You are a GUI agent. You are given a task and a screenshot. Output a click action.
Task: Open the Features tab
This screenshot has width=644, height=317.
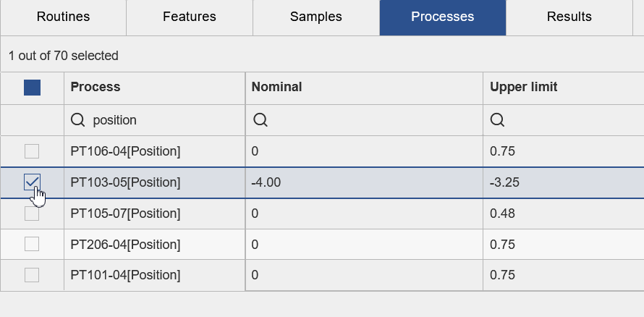coord(190,17)
